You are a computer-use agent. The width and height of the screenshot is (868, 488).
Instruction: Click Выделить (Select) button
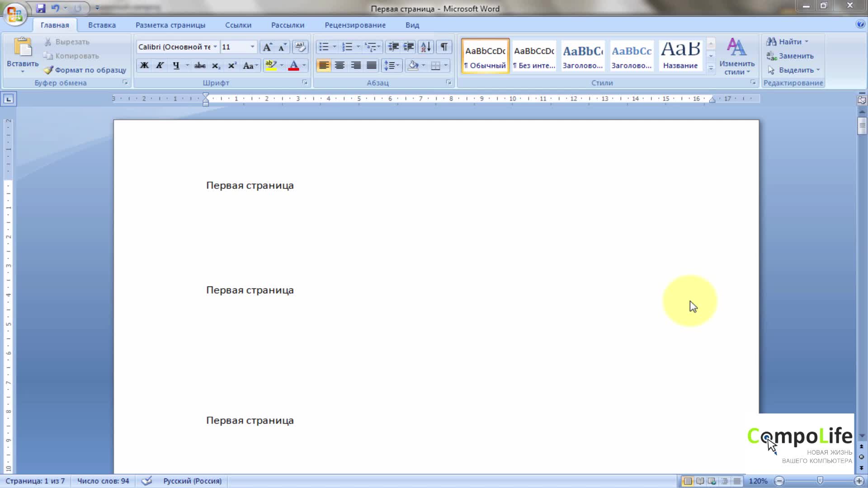[x=793, y=70]
